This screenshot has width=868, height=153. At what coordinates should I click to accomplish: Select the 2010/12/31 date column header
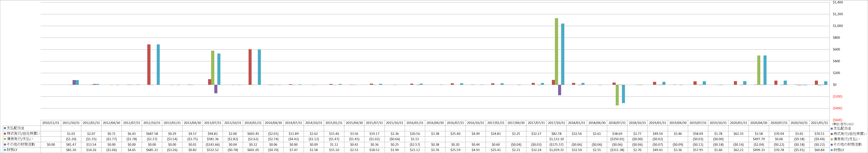[x=51, y=123]
